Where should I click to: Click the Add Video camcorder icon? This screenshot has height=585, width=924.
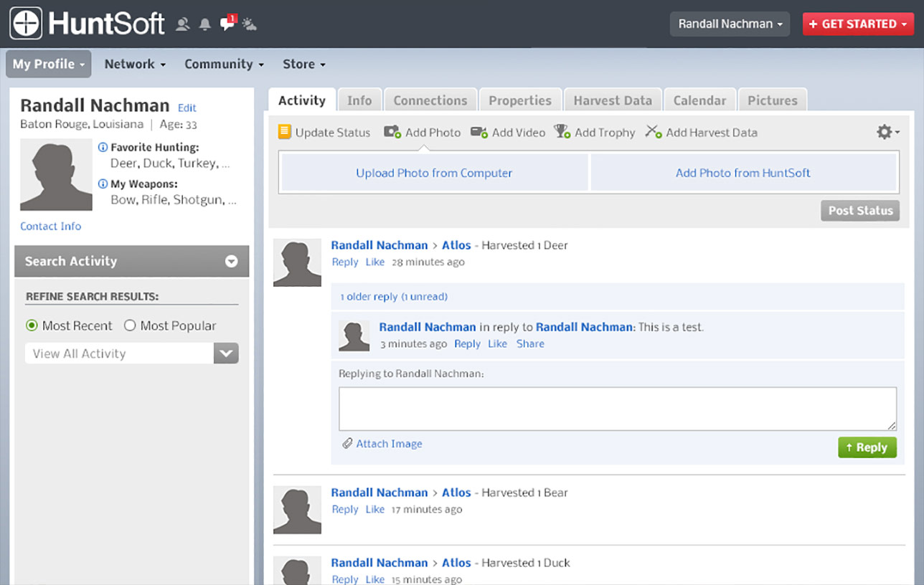pyautogui.click(x=479, y=132)
